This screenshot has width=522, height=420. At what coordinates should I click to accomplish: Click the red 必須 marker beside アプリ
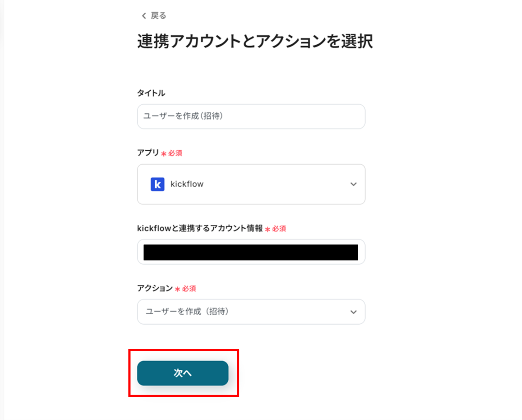click(175, 153)
